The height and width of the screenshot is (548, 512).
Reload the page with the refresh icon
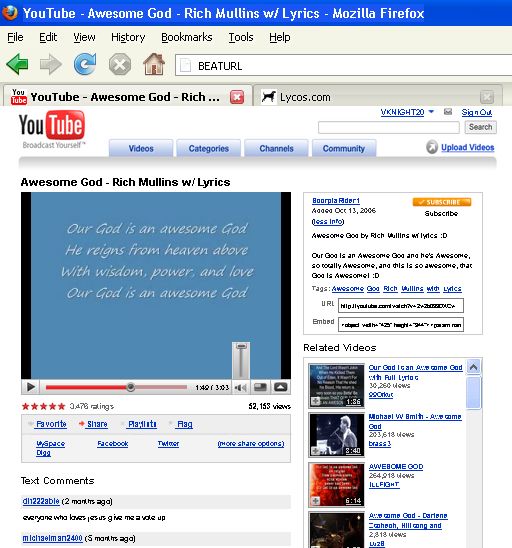tap(85, 64)
